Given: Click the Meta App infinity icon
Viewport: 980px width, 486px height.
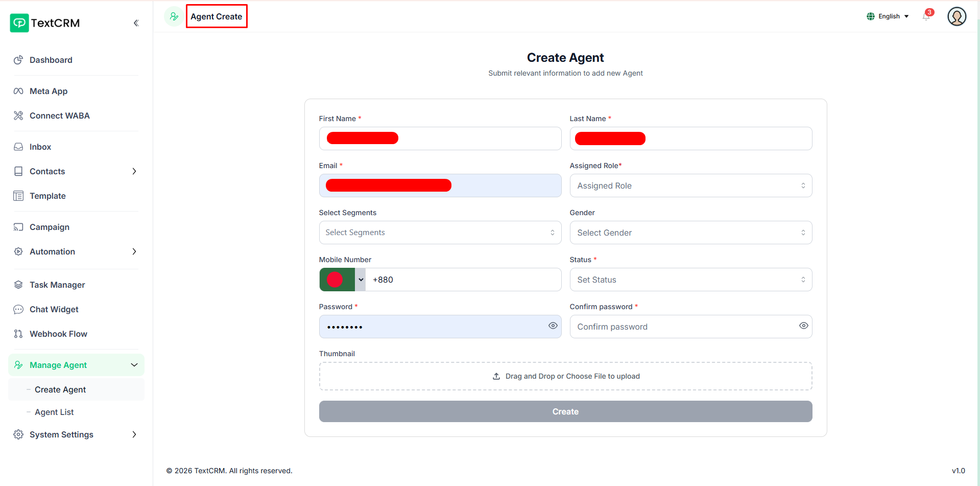Looking at the screenshot, I should 18,91.
